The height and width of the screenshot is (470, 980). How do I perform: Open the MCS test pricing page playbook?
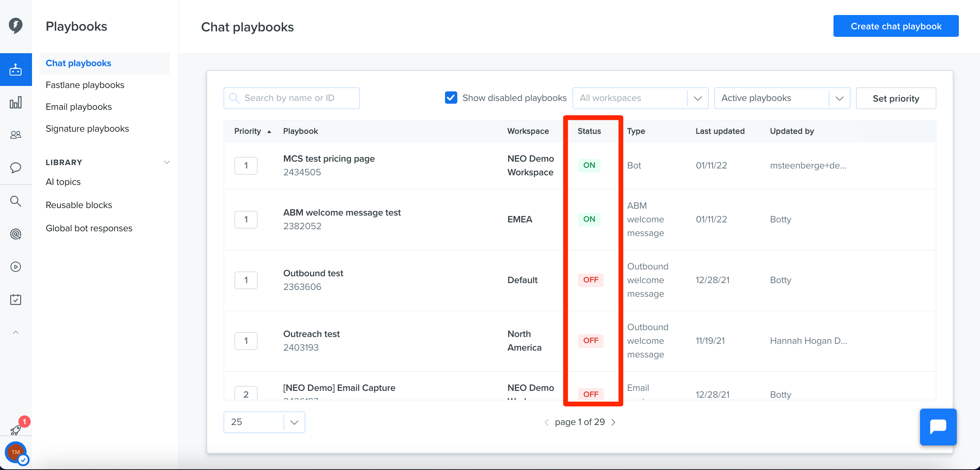coord(329,159)
